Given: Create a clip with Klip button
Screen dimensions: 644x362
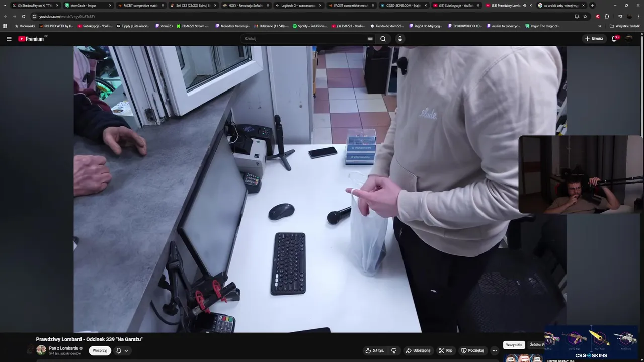Looking at the screenshot, I should 446,350.
